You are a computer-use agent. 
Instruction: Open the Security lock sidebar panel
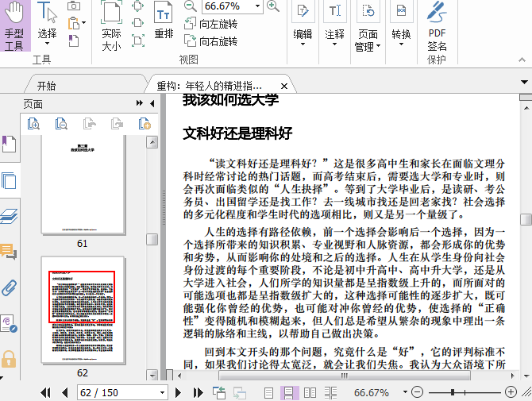point(9,359)
